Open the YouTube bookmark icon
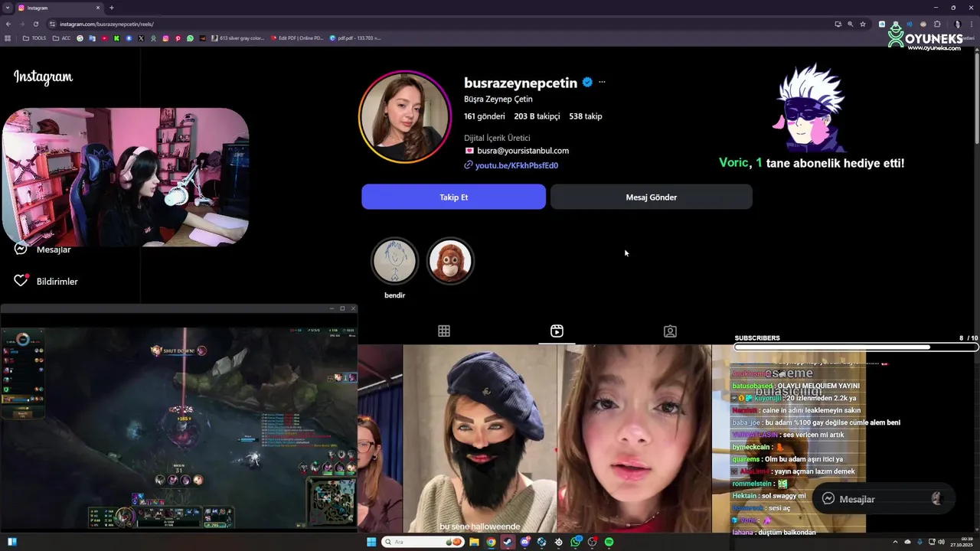The width and height of the screenshot is (980, 551). [104, 37]
